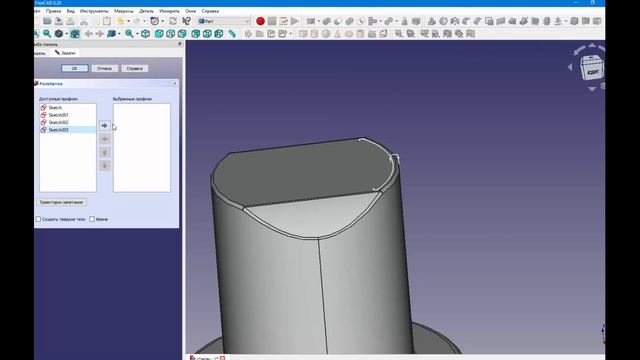640x360 pixels.
Task: Click the grey Stop macro recording square
Action: coord(272,21)
